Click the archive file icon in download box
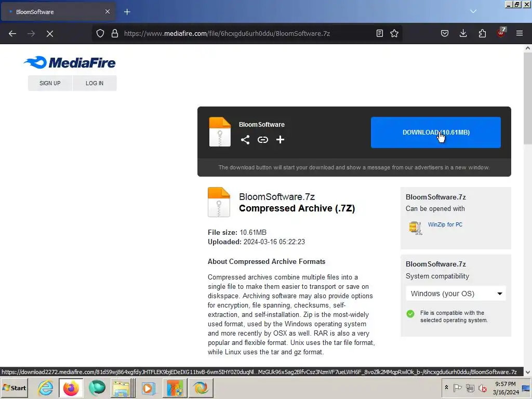The image size is (532, 399). pyautogui.click(x=220, y=132)
